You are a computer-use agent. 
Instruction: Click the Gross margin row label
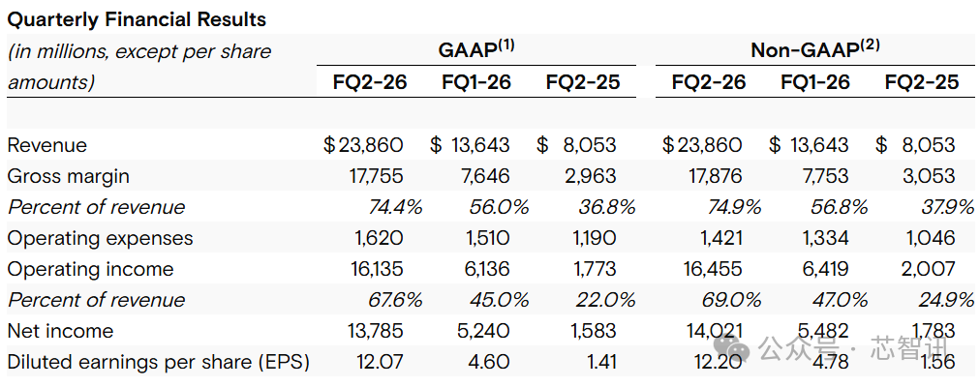(x=68, y=176)
